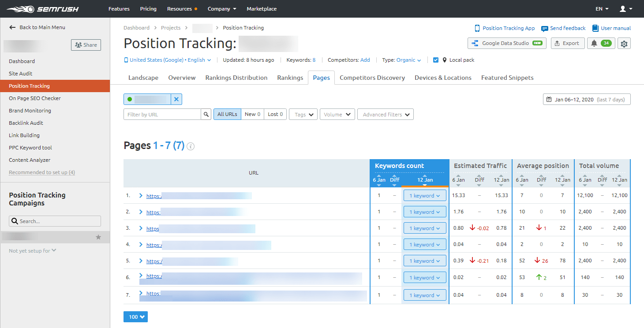
Task: Click inside the Filter by URL field
Action: pyautogui.click(x=163, y=114)
